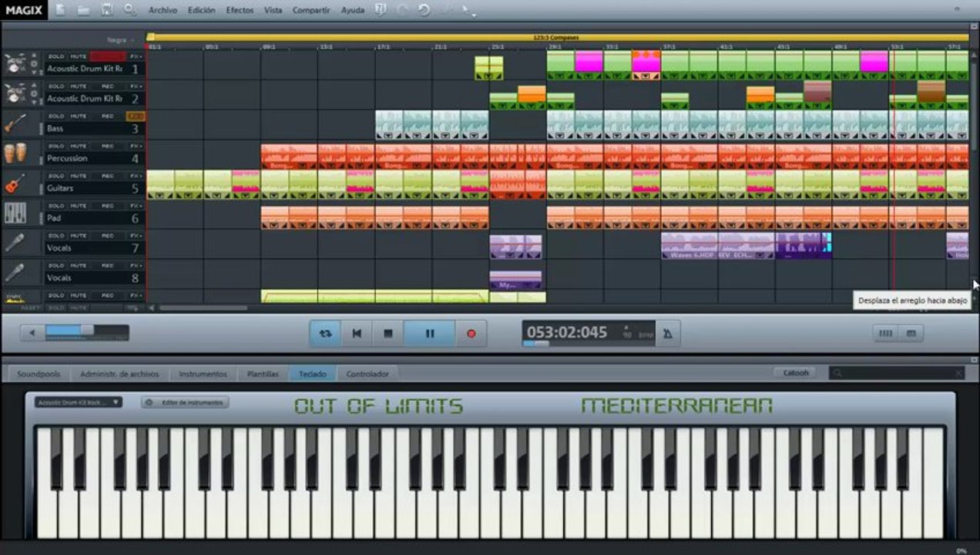Click the undo arrow icon

tap(424, 10)
